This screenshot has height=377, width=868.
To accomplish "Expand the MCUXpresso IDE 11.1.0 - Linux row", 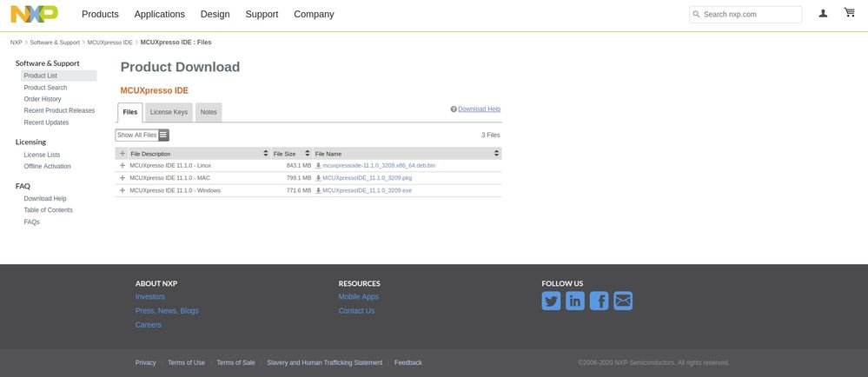I will click(x=123, y=166).
